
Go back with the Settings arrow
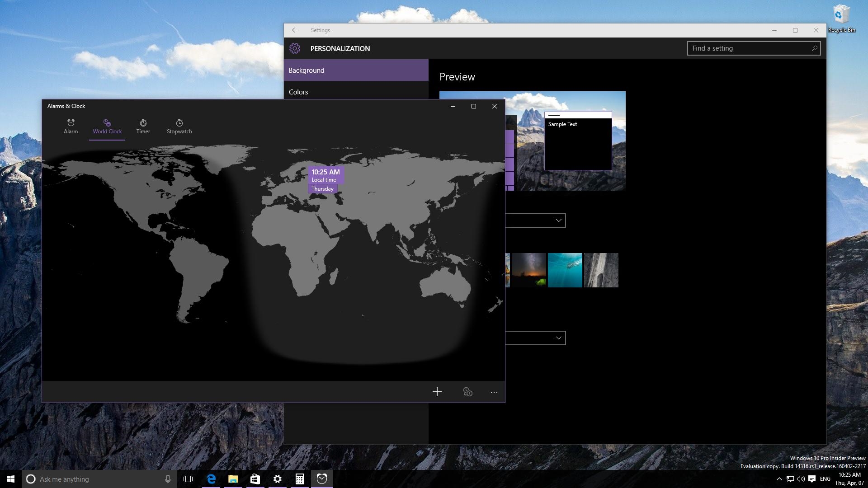pos(295,30)
